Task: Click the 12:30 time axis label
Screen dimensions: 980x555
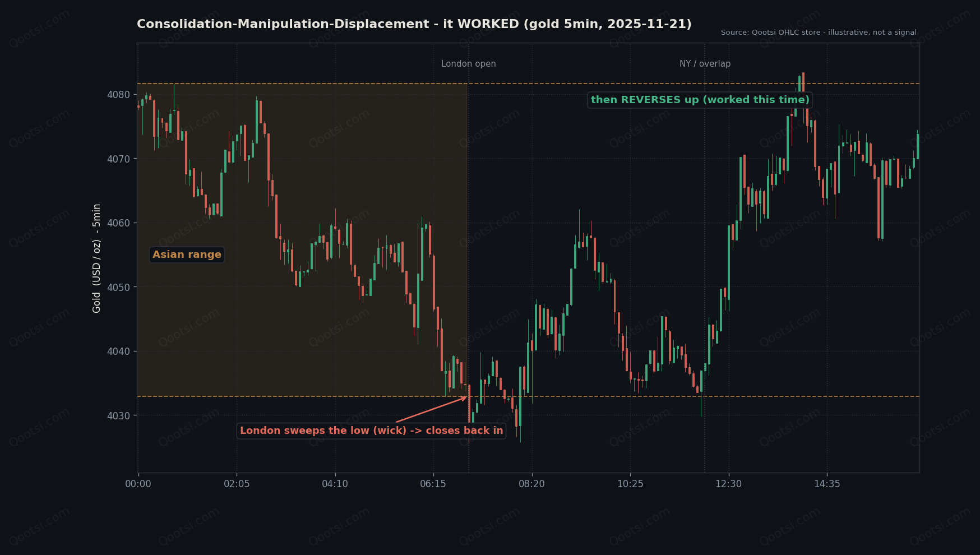Action: [x=728, y=484]
